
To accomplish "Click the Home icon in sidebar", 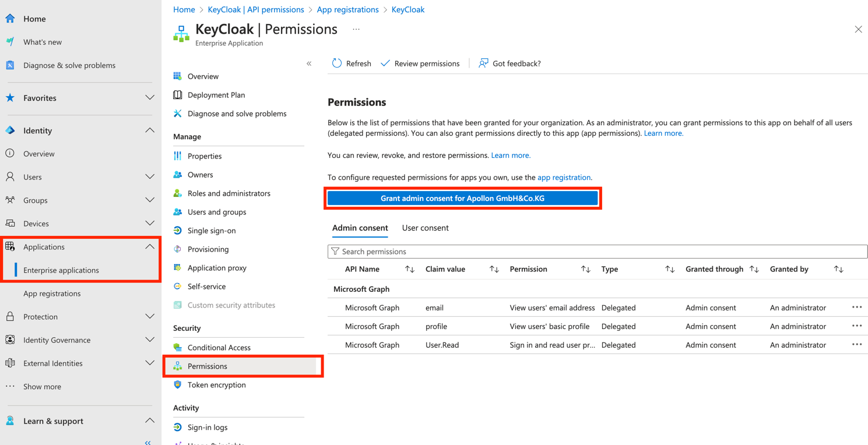I will click(x=10, y=19).
